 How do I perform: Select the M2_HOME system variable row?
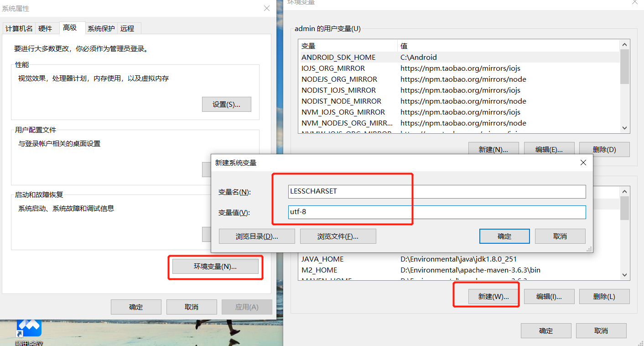[x=459, y=270]
